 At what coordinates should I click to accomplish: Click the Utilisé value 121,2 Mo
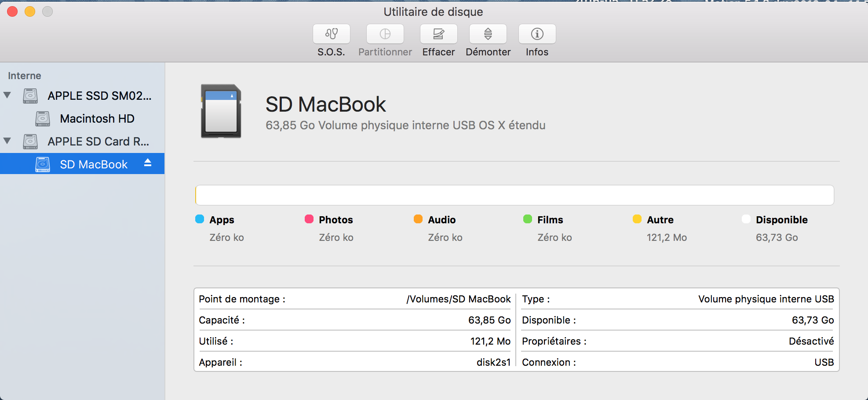tap(490, 341)
